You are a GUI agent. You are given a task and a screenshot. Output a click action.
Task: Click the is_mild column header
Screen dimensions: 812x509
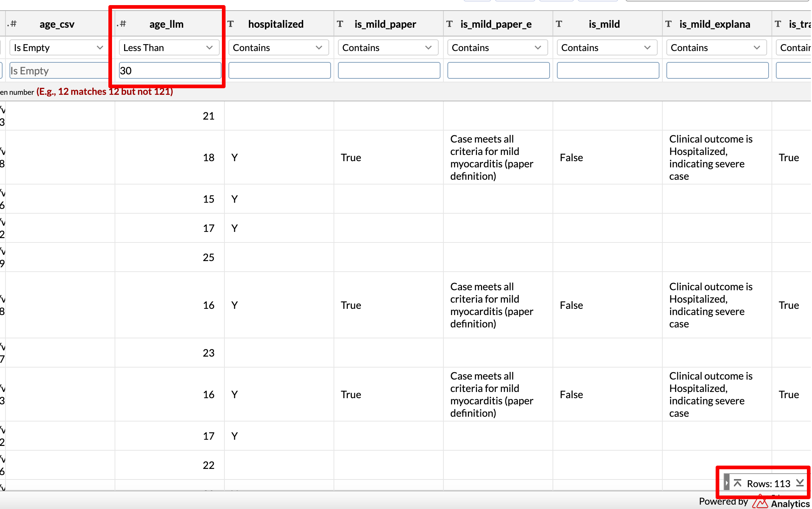604,24
